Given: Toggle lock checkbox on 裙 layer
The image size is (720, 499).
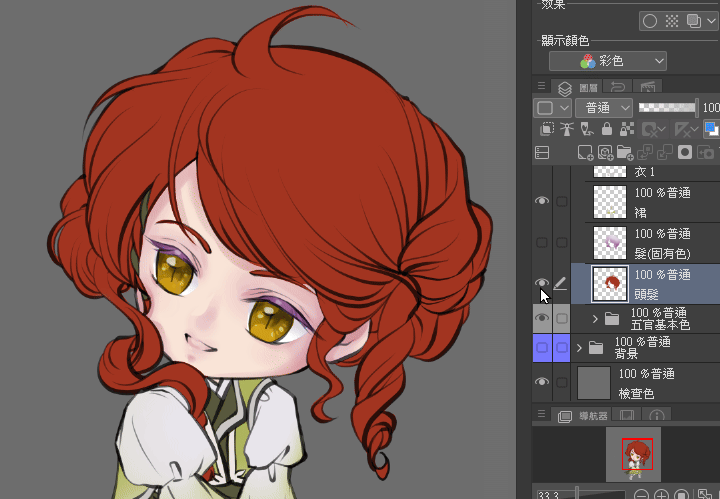Looking at the screenshot, I should click(x=562, y=202).
